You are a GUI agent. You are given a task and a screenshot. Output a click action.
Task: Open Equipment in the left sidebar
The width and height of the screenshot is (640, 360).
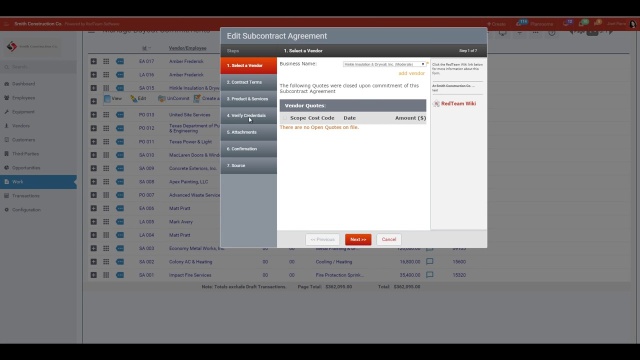tap(23, 112)
